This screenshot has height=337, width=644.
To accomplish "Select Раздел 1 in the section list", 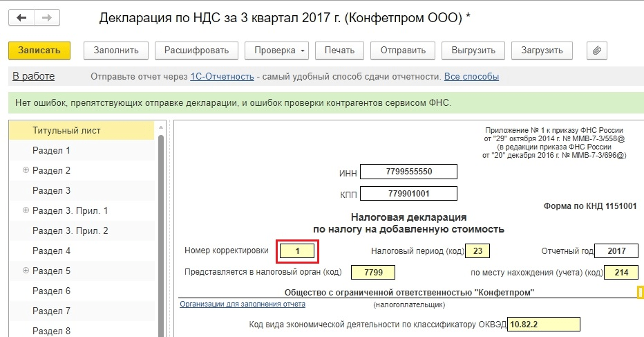I will point(82,151).
